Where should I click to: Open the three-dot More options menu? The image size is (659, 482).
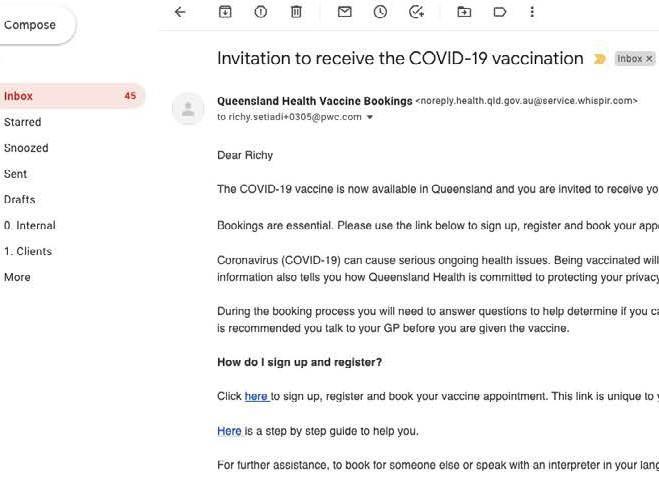(532, 12)
